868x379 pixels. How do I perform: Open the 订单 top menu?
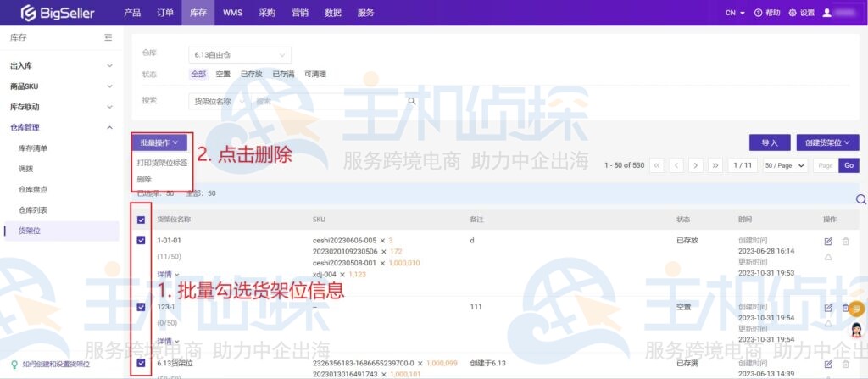[165, 13]
